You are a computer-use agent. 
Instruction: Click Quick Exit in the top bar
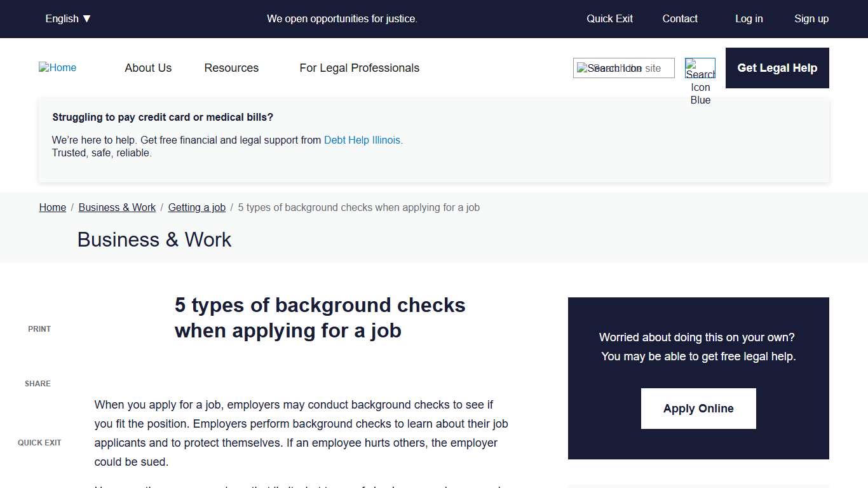click(609, 18)
